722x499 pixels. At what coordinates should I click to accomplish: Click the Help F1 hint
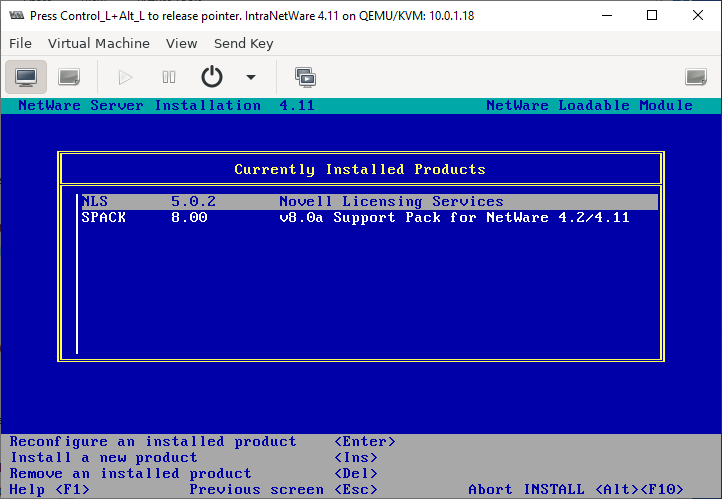(49, 489)
